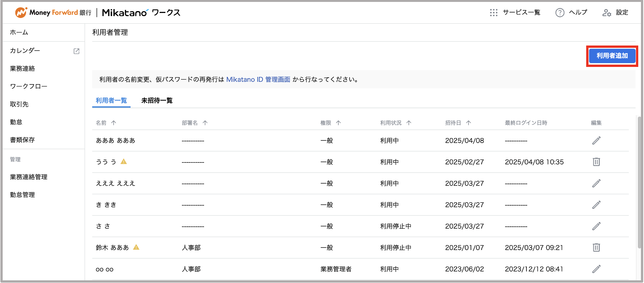Screen dimensions: 644x283
Task: Sort by 部署名 column arrow
Action: tap(205, 123)
